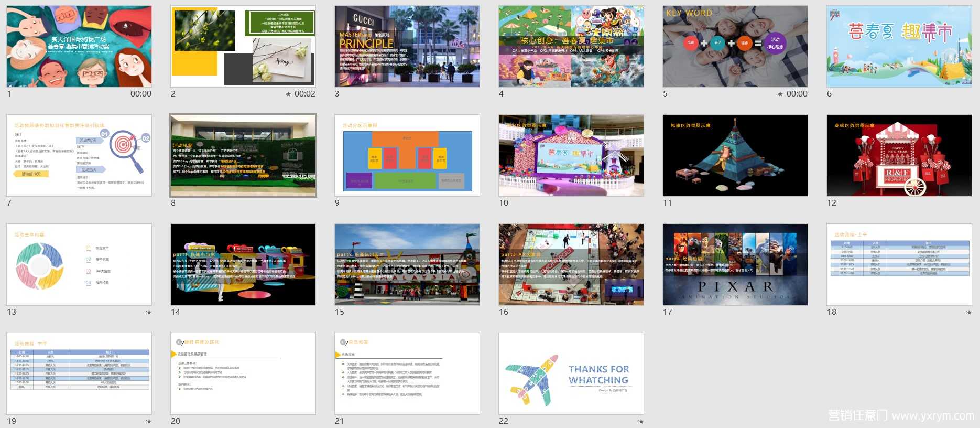Click the star icon below slide 22
Screen dimensions: 980x428
[641, 421]
